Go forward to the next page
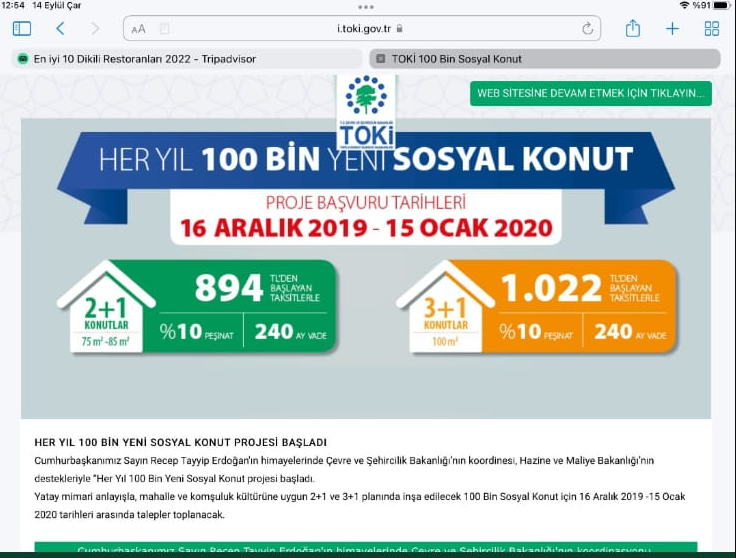Image resolution: width=736 pixels, height=558 pixels. click(x=95, y=29)
